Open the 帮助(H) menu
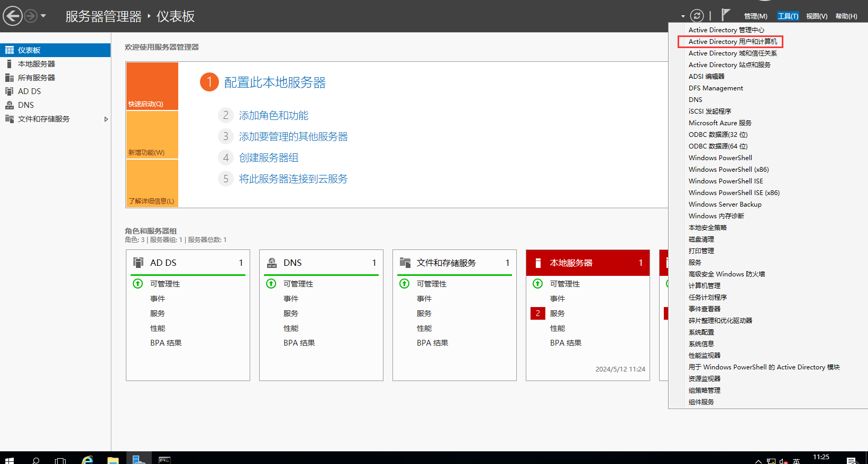The height and width of the screenshot is (464, 868). pos(846,16)
